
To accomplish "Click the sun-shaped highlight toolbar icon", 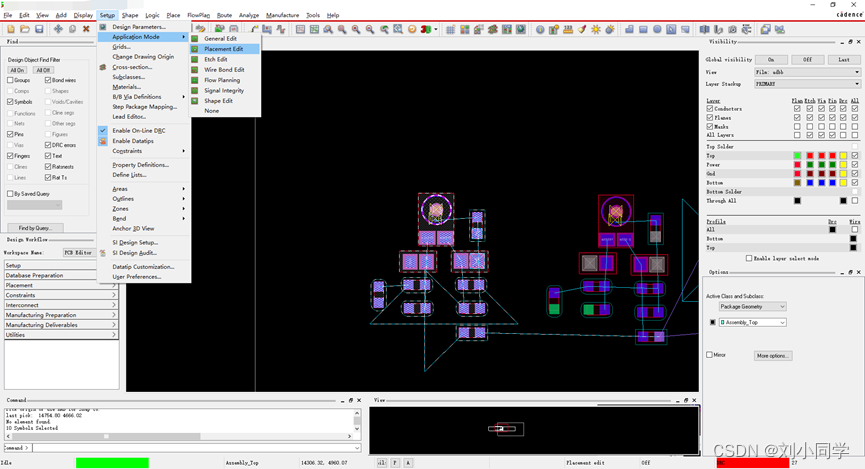I will point(596,29).
